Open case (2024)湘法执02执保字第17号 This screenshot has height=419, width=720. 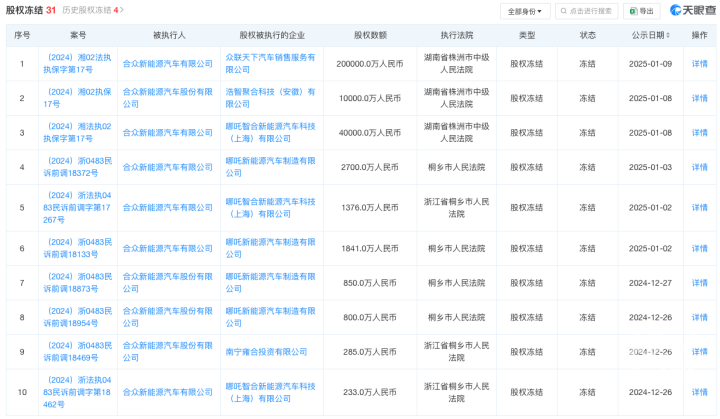(78, 132)
